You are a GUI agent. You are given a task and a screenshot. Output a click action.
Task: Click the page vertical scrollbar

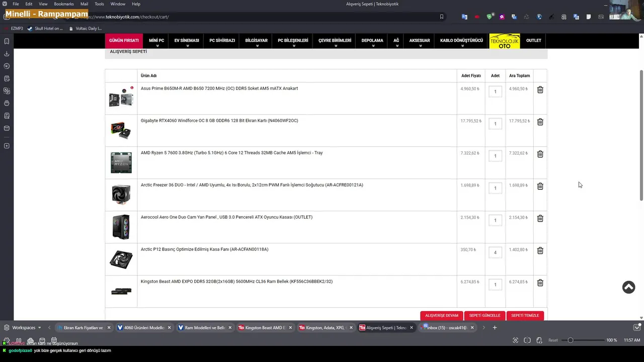coord(641,136)
